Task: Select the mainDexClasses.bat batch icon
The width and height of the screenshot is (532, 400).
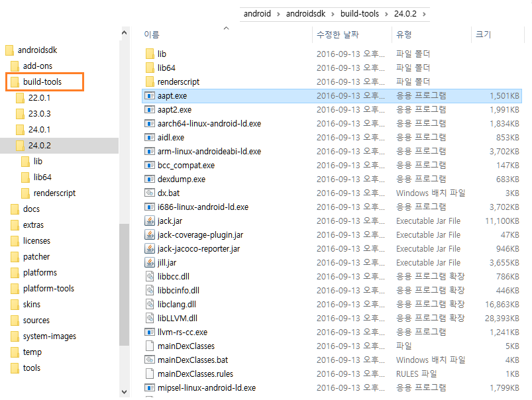Action: (150, 360)
